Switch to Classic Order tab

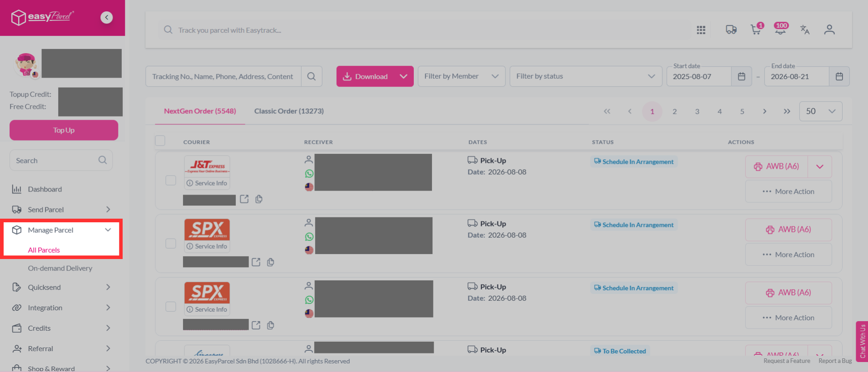tap(289, 111)
